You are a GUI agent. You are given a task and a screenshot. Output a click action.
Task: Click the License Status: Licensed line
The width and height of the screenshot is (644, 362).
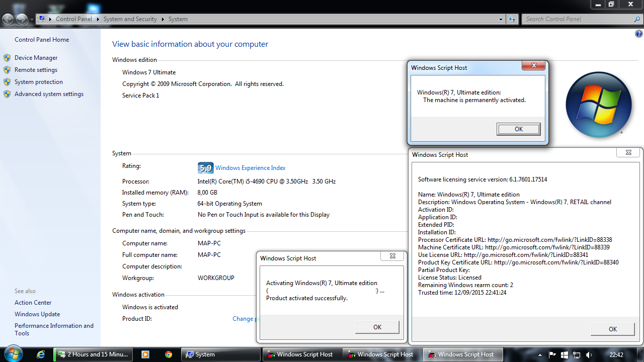(x=450, y=278)
